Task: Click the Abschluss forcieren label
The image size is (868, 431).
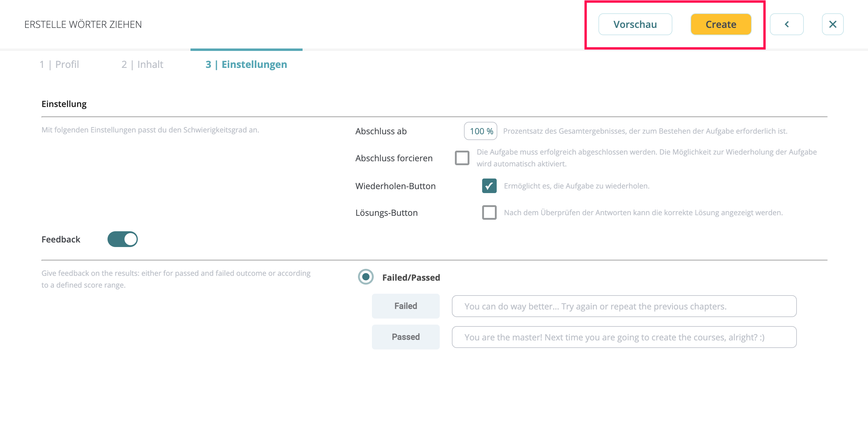Action: 394,158
